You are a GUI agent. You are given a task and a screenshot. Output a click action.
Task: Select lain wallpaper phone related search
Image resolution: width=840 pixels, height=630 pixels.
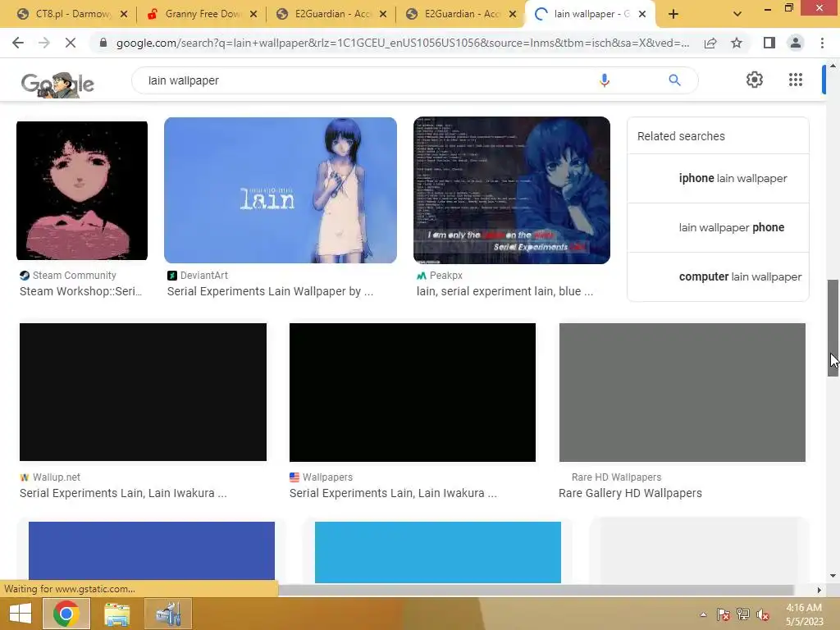pyautogui.click(x=718, y=228)
